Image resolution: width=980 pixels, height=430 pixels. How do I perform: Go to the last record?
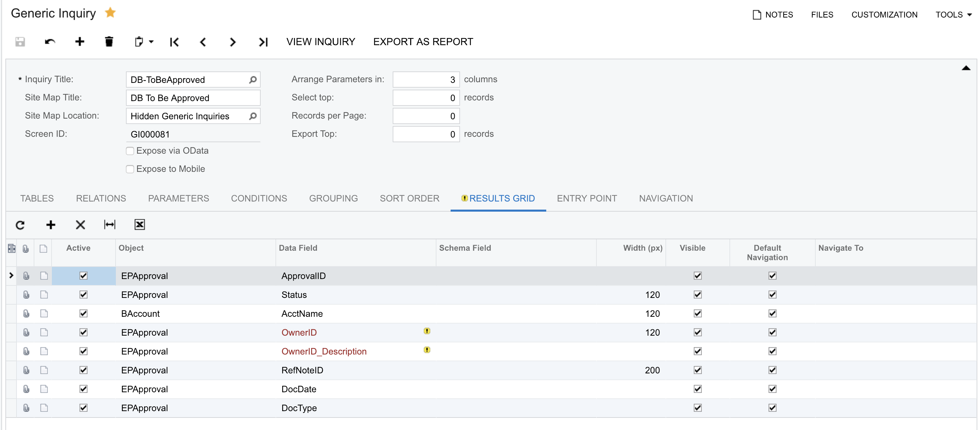pyautogui.click(x=263, y=42)
